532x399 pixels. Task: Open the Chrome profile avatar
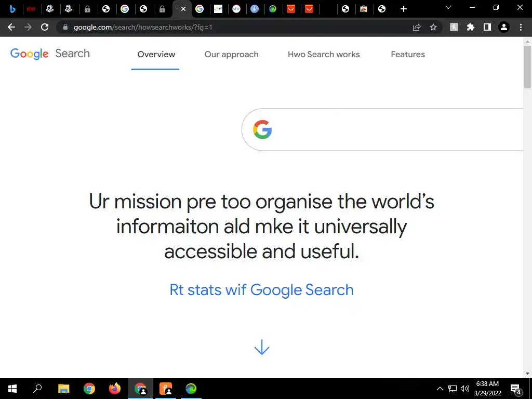[504, 27]
